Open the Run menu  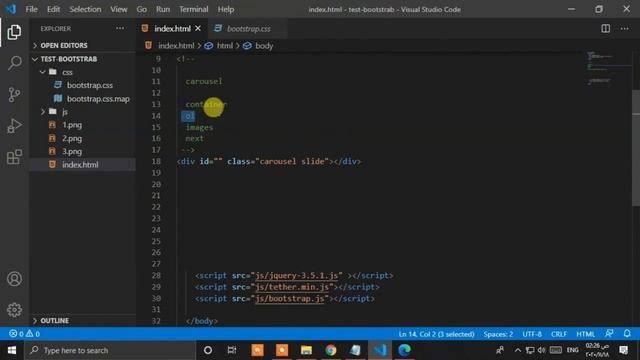(x=163, y=9)
